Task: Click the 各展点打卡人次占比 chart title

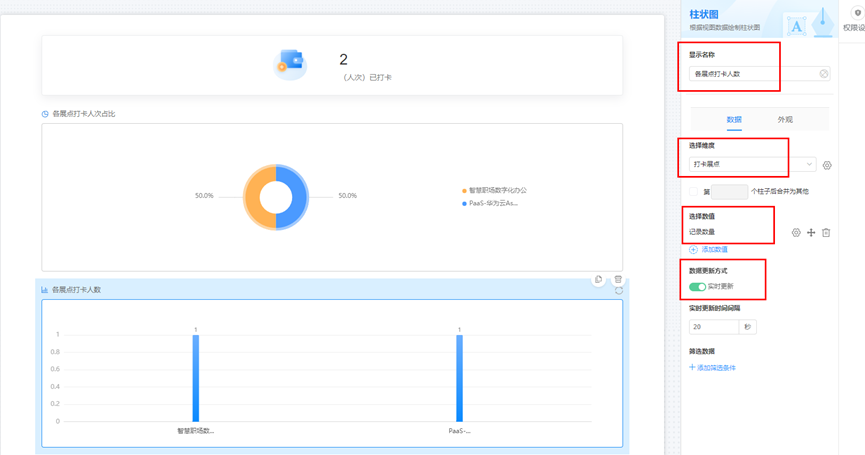Action: pos(83,114)
